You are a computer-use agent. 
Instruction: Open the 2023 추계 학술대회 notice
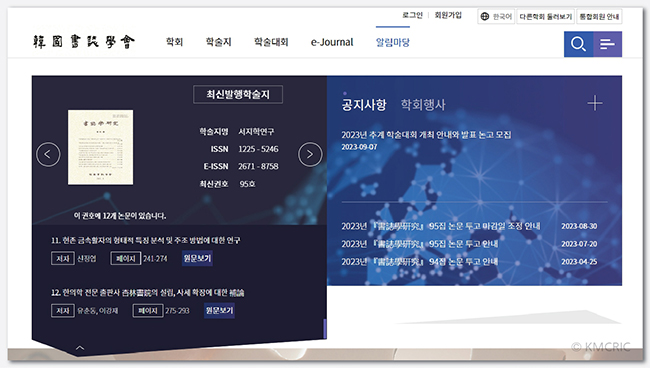pos(426,135)
